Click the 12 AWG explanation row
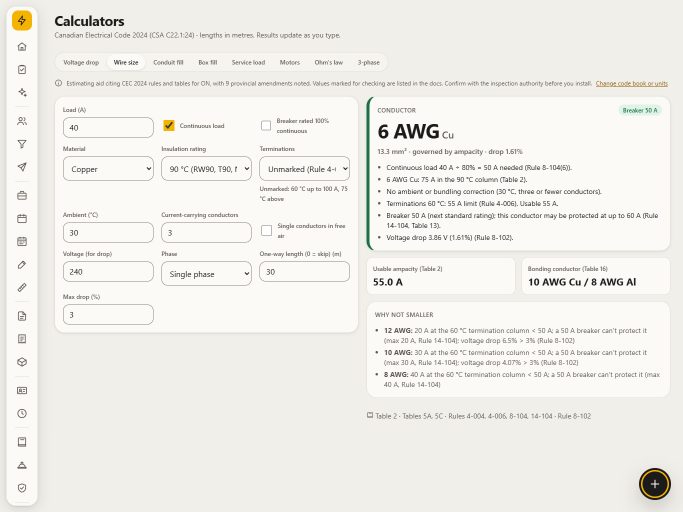This screenshot has height=512, width=683. pyautogui.click(x=517, y=336)
